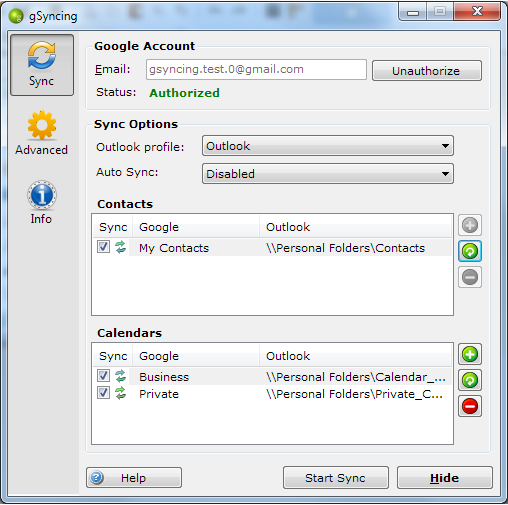Click red minus icon to remove calendar
508x505 pixels.
tap(470, 406)
